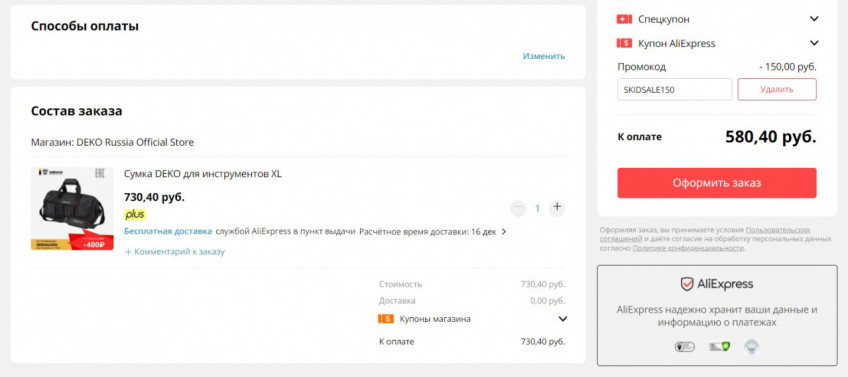Click the store name DEKO Russia Official Store
Image resolution: width=848 pixels, height=377 pixels.
point(135,142)
